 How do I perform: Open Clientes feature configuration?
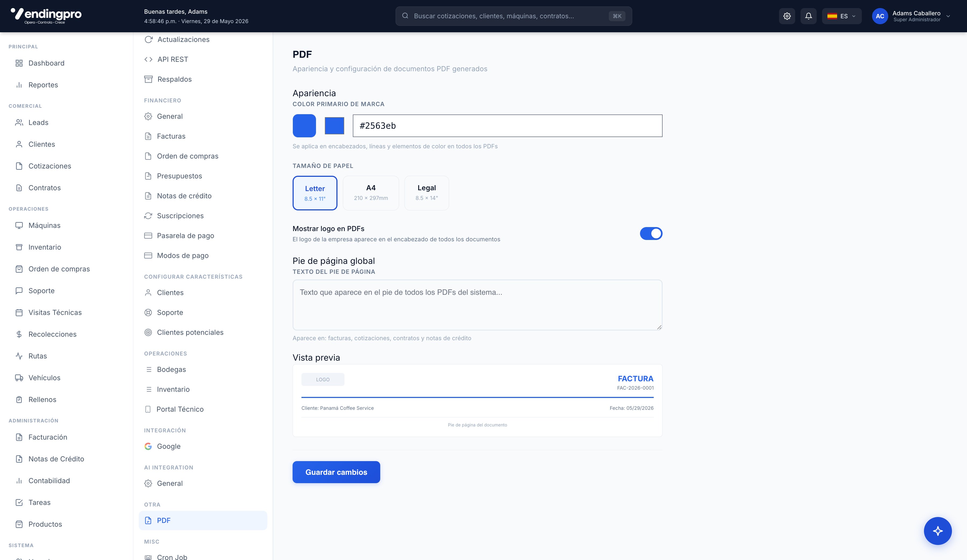170,293
